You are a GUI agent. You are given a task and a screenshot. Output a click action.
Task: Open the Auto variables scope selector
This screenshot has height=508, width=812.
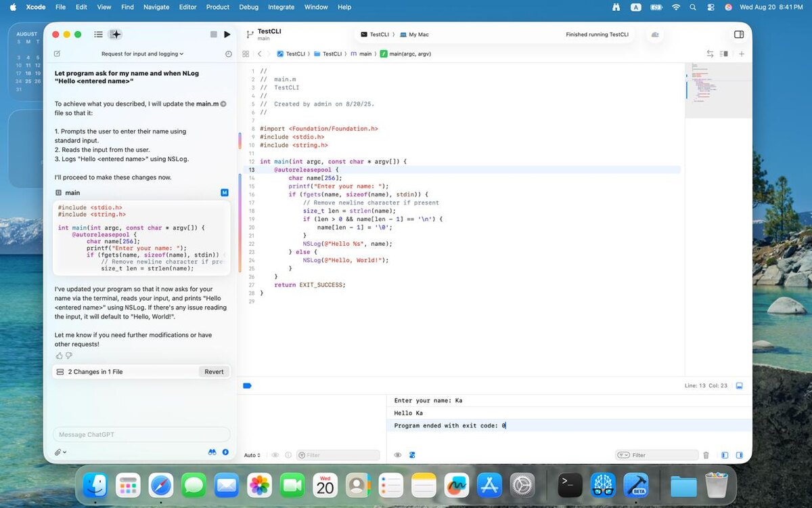point(252,455)
